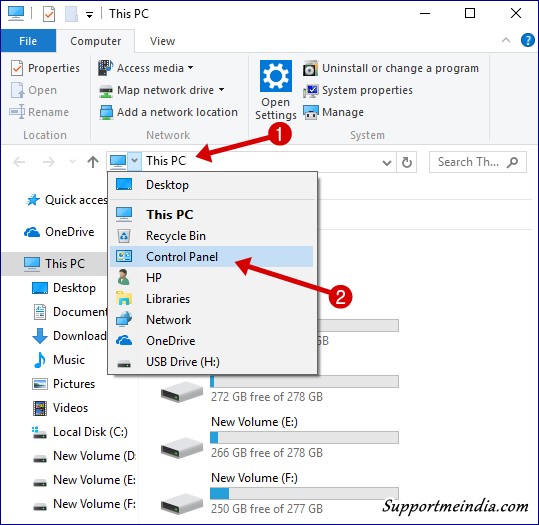Click the Libraries folder icon in dropdown

point(124,298)
